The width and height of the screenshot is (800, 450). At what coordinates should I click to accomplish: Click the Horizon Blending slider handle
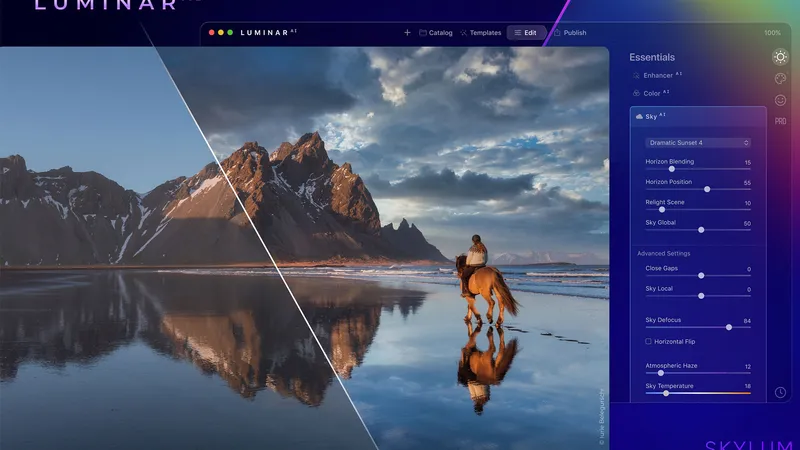672,169
